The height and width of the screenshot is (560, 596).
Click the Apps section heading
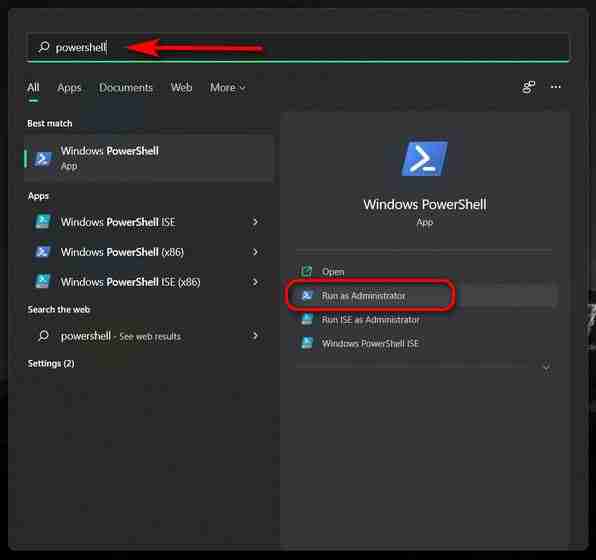click(38, 196)
